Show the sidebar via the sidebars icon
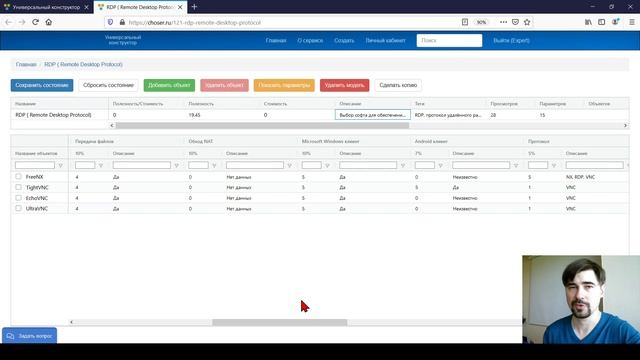The height and width of the screenshot is (360, 640). (x=602, y=22)
